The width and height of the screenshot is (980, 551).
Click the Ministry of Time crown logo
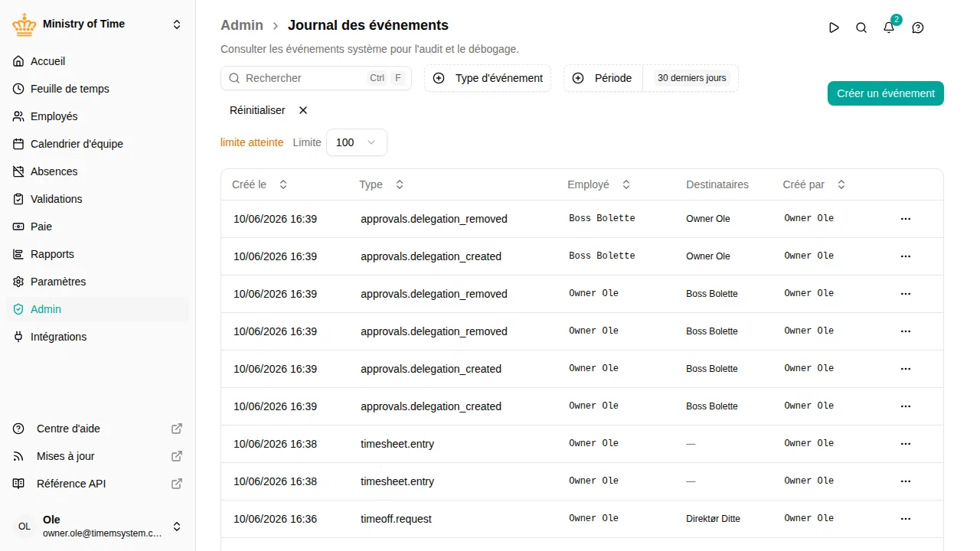[x=24, y=24]
